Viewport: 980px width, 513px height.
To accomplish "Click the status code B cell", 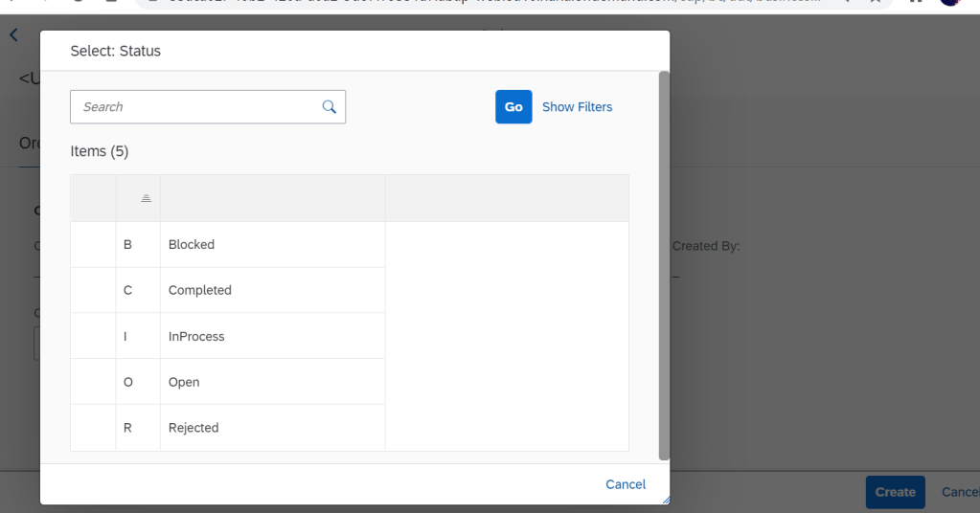I will click(128, 245).
